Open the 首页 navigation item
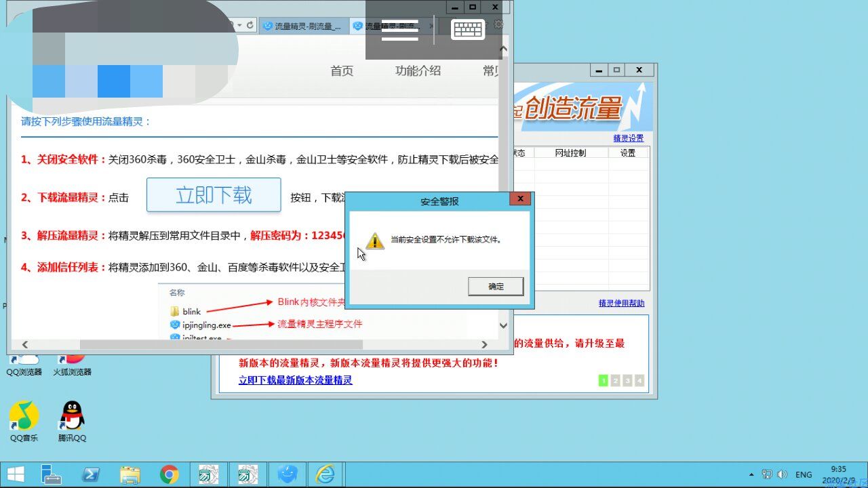The height and width of the screenshot is (488, 868). pos(342,70)
